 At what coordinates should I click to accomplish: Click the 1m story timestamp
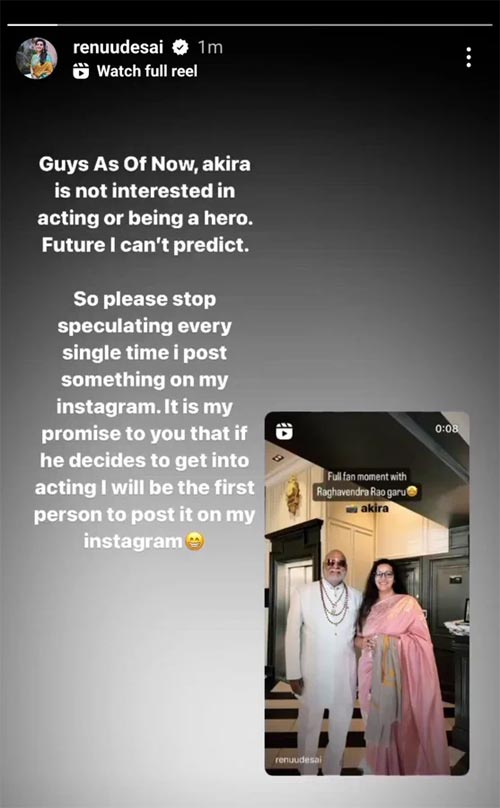tap(210, 47)
